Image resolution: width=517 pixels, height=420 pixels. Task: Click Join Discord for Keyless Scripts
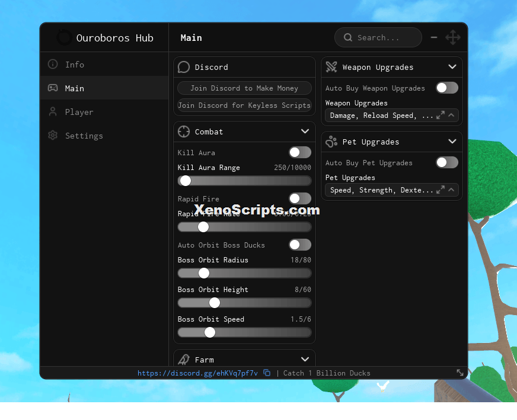coord(244,105)
